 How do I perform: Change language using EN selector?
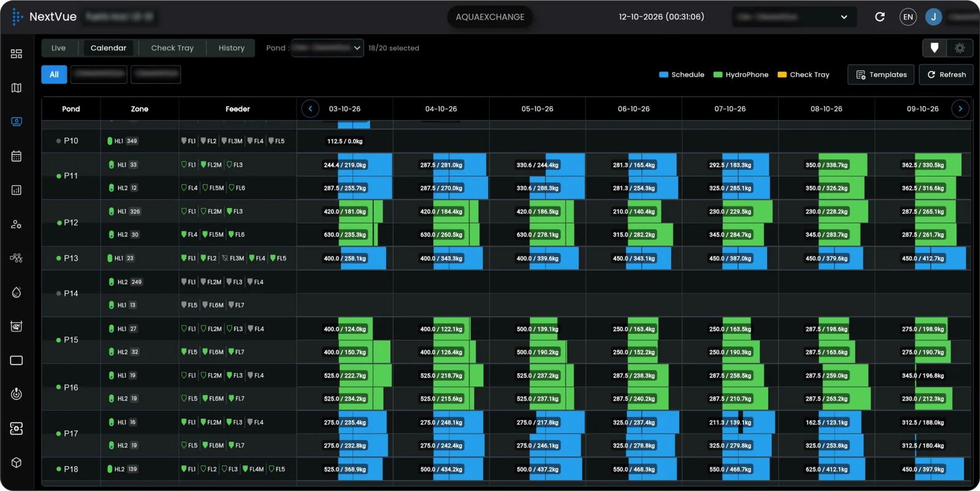(x=908, y=17)
